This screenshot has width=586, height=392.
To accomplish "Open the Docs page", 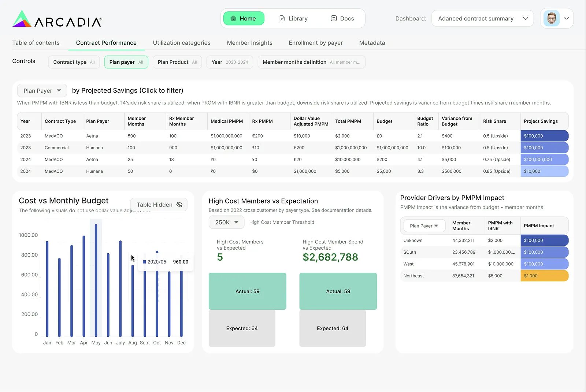I will click(x=342, y=19).
